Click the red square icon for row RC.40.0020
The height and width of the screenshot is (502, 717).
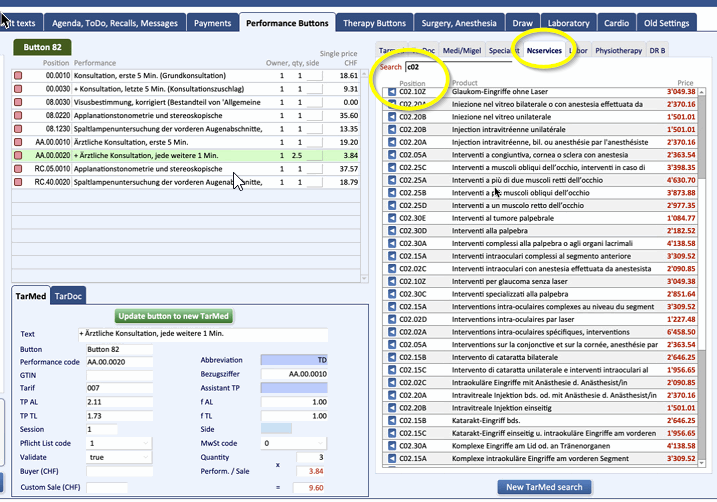click(18, 182)
